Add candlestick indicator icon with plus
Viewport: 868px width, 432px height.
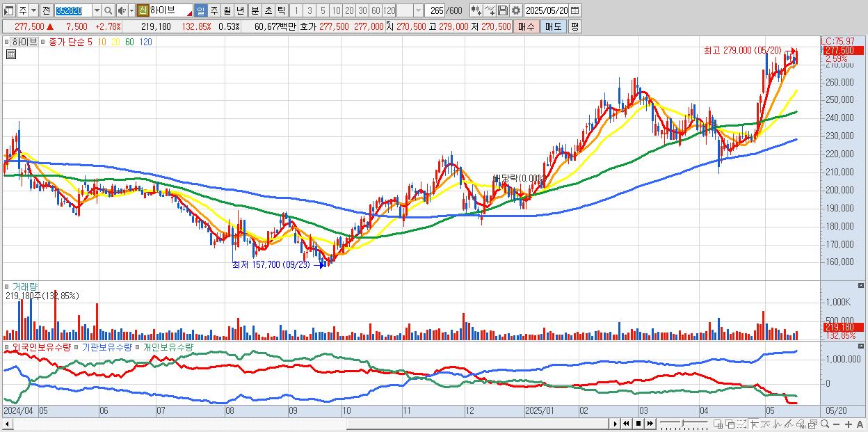[x=476, y=10]
